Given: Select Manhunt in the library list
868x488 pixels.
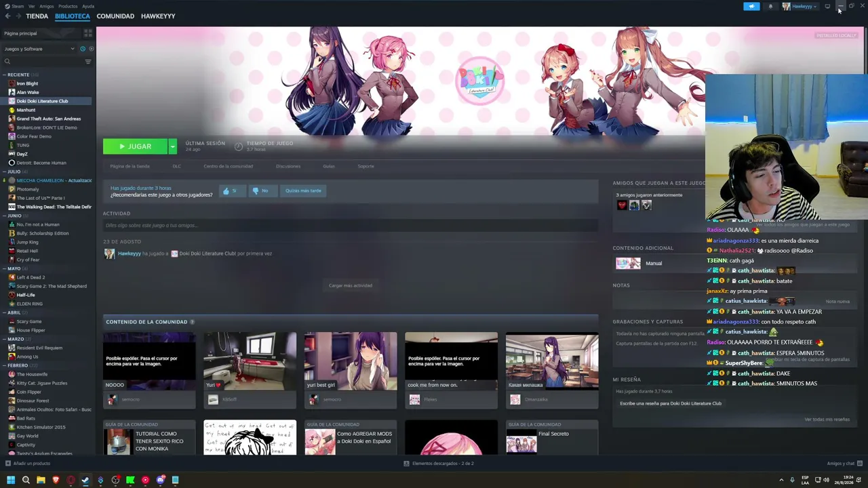Looking at the screenshot, I should click(26, 110).
